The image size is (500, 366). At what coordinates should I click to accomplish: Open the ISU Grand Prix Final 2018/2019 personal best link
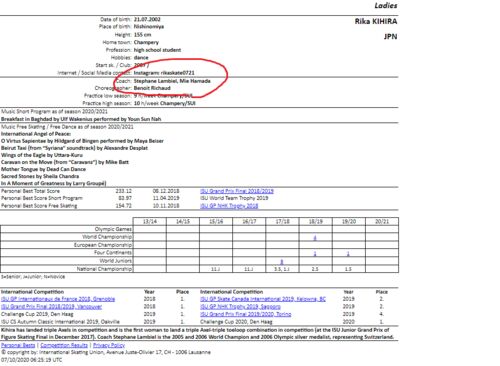pyautogui.click(x=237, y=191)
